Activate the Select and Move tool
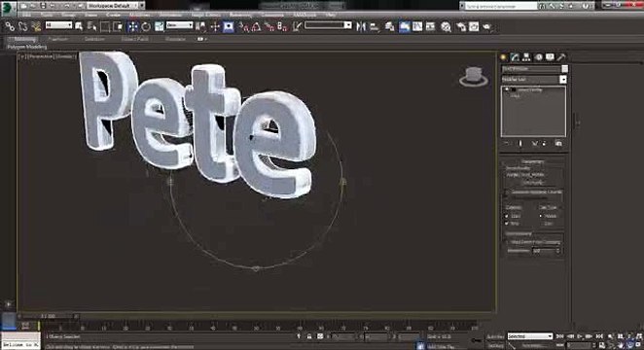 click(x=132, y=26)
